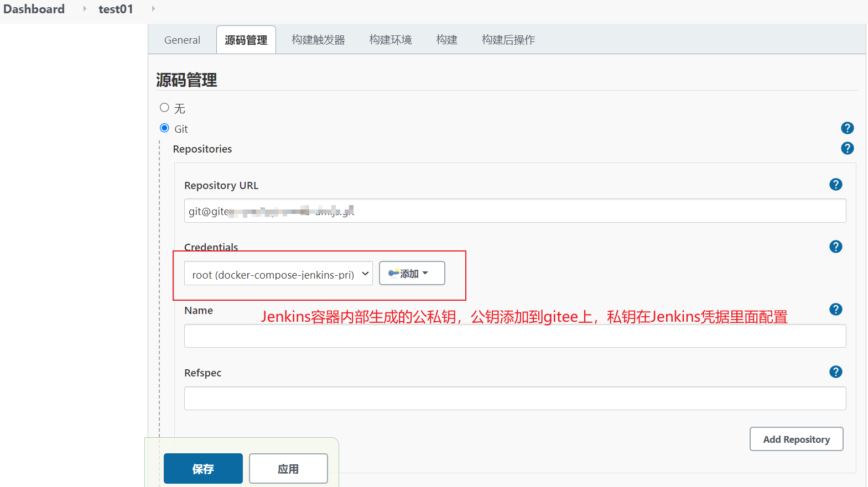Switch to the 构建触发器 tab

point(318,40)
